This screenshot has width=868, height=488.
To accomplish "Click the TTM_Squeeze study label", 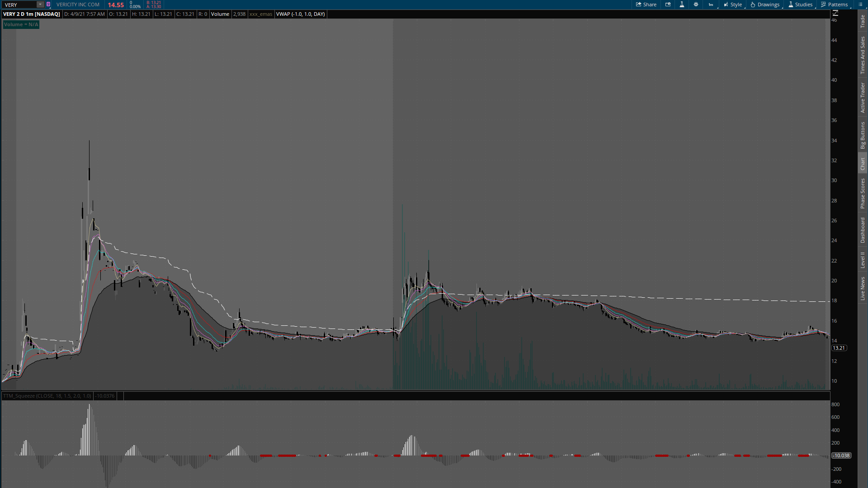I will [47, 396].
